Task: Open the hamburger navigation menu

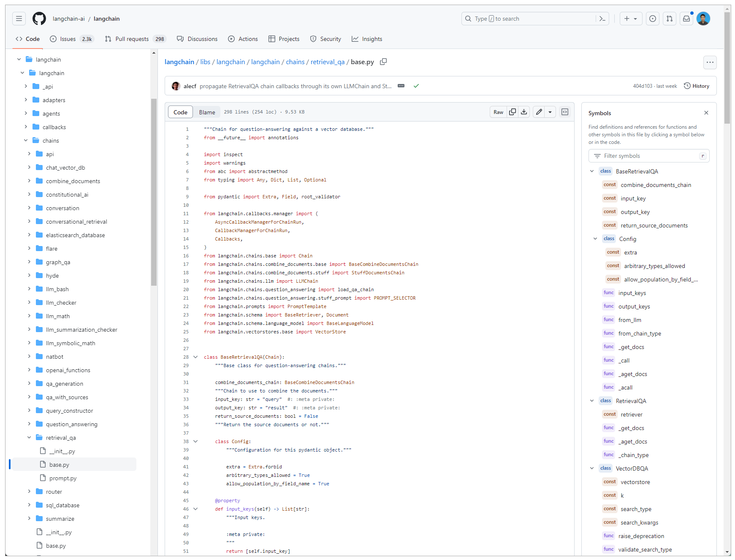Action: pos(19,19)
